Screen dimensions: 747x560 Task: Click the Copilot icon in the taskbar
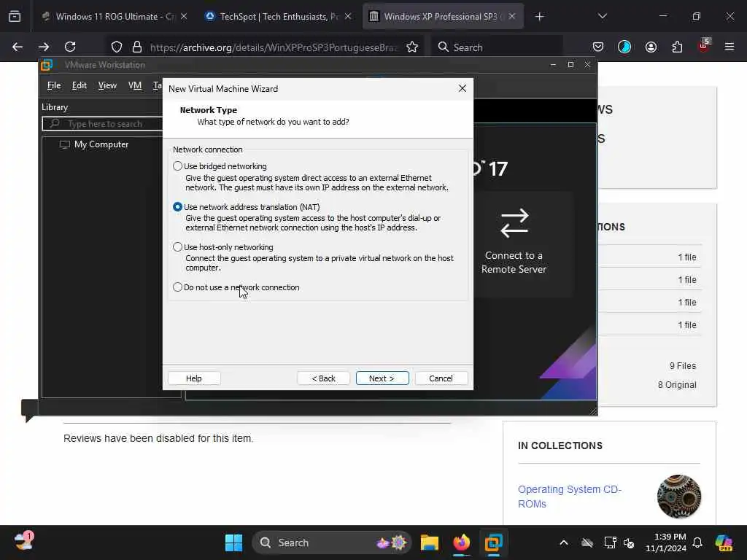pos(724,542)
